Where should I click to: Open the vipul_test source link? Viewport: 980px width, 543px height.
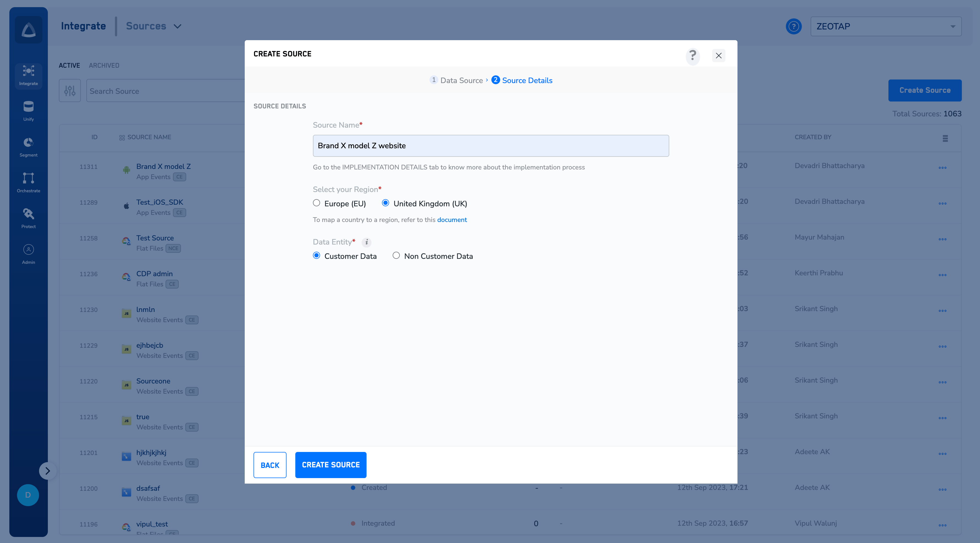click(152, 524)
